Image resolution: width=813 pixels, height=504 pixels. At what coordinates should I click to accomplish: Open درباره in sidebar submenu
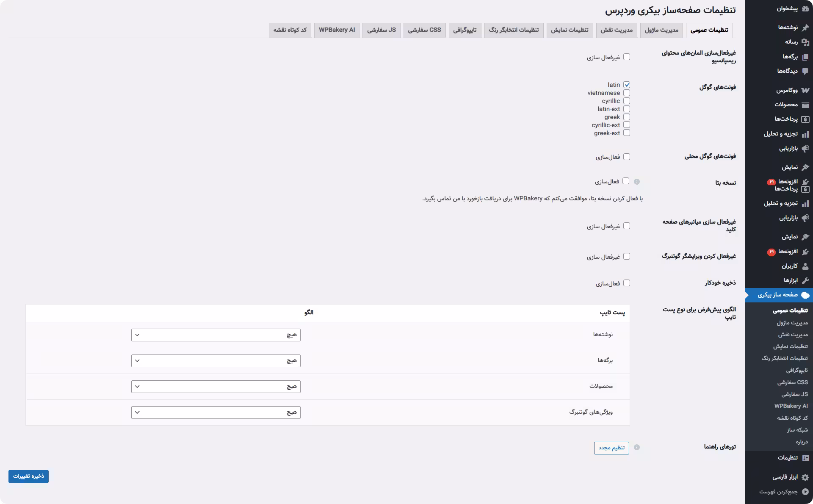pos(802,442)
